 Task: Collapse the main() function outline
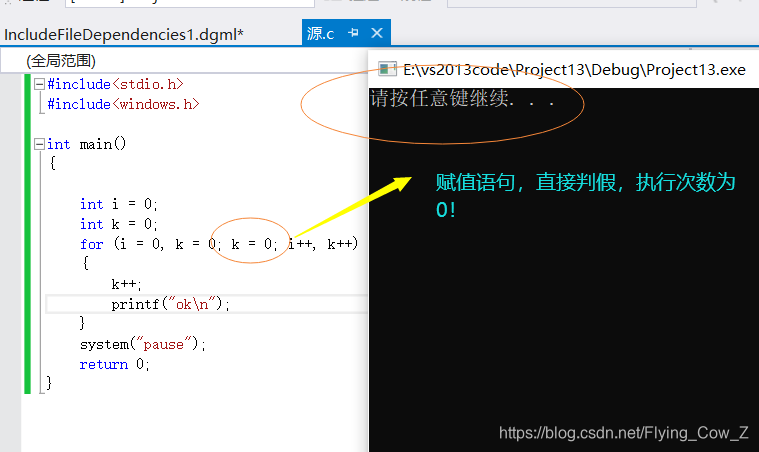pos(40,144)
